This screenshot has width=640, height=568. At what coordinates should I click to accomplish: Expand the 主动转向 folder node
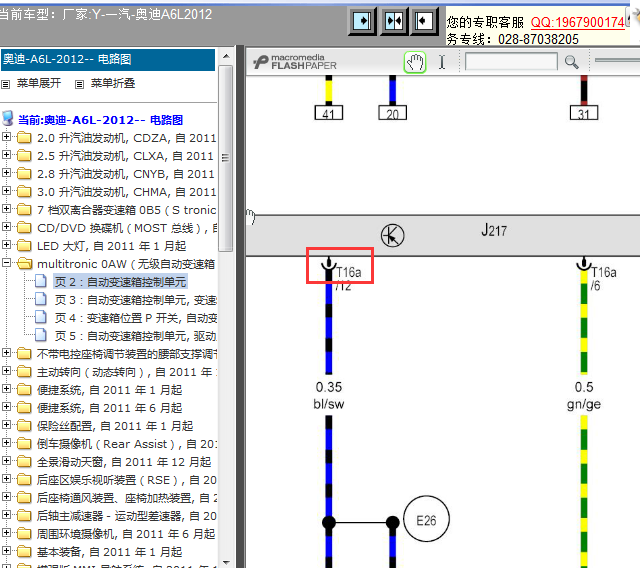[6, 371]
